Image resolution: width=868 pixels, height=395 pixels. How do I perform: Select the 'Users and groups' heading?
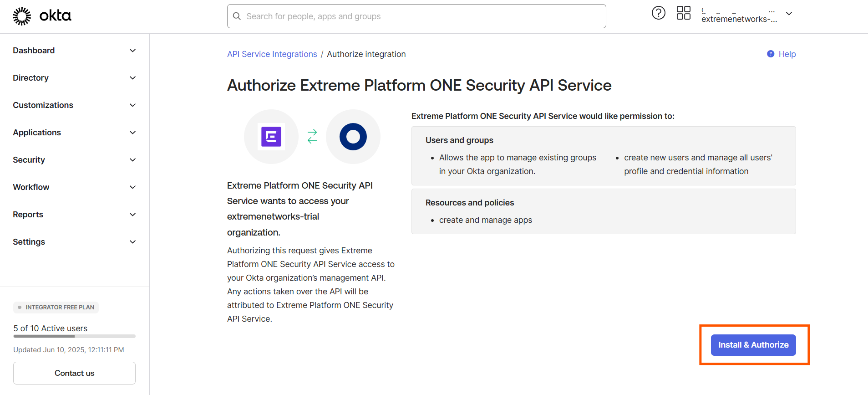459,140
